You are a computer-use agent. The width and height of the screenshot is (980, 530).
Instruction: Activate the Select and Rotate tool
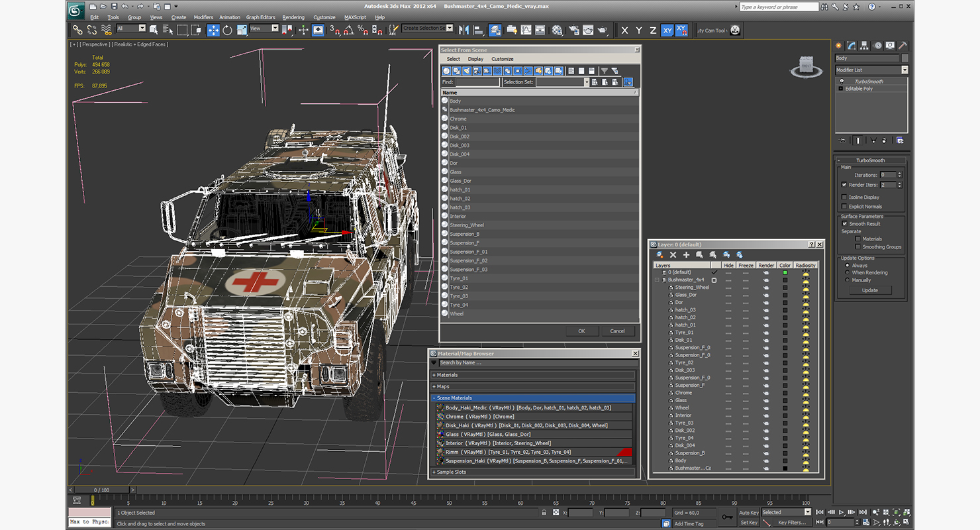point(227,30)
